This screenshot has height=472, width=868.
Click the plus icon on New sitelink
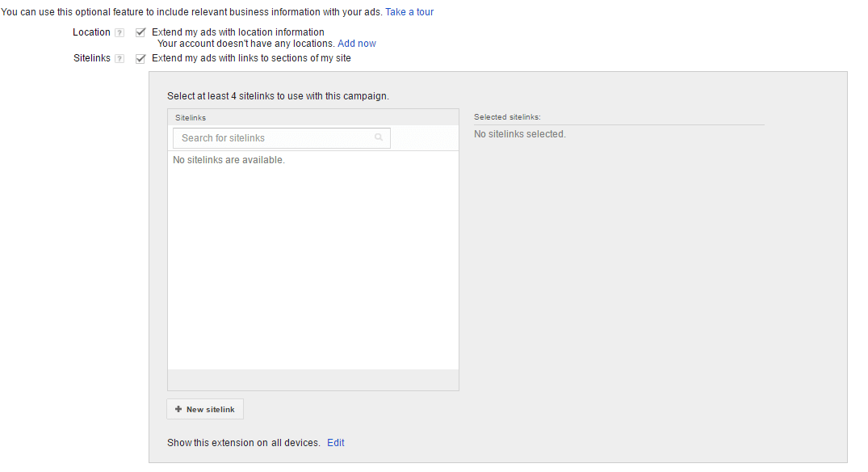178,410
